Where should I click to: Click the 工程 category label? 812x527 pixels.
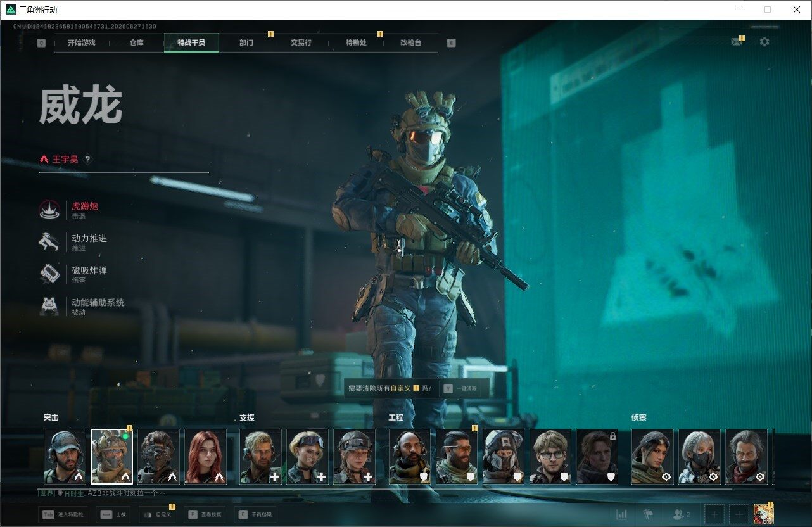click(396, 417)
